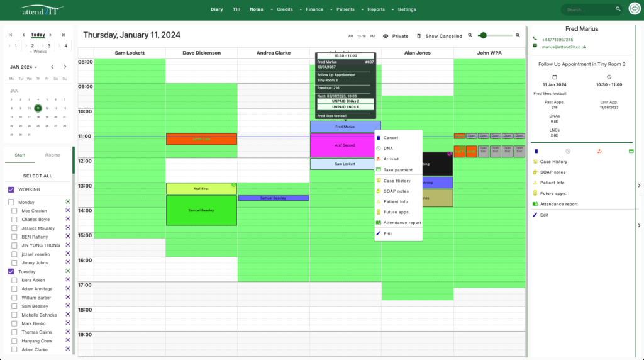644x360 pixels.
Task: Open the round profile icon at top right
Action: tap(634, 9)
